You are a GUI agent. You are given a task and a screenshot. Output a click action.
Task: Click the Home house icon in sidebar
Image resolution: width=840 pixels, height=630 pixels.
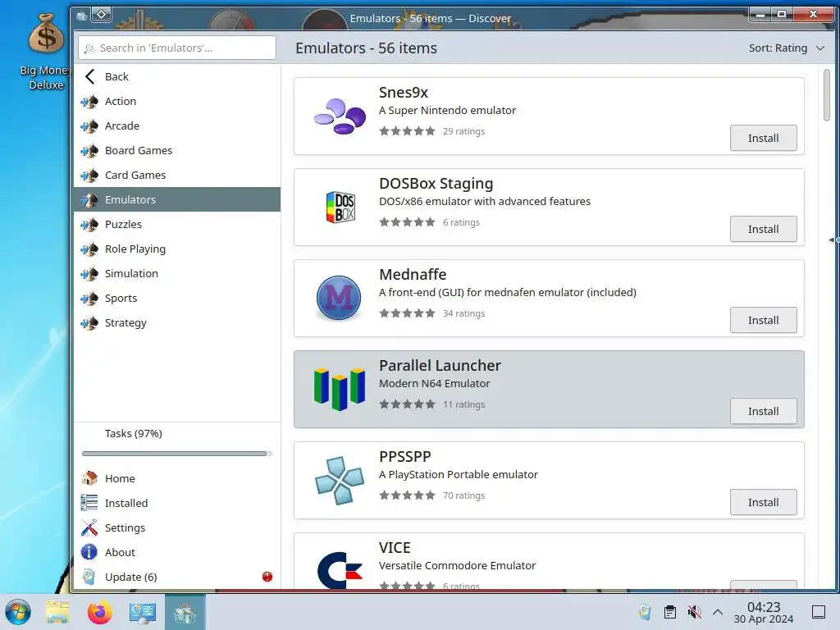[x=89, y=478]
